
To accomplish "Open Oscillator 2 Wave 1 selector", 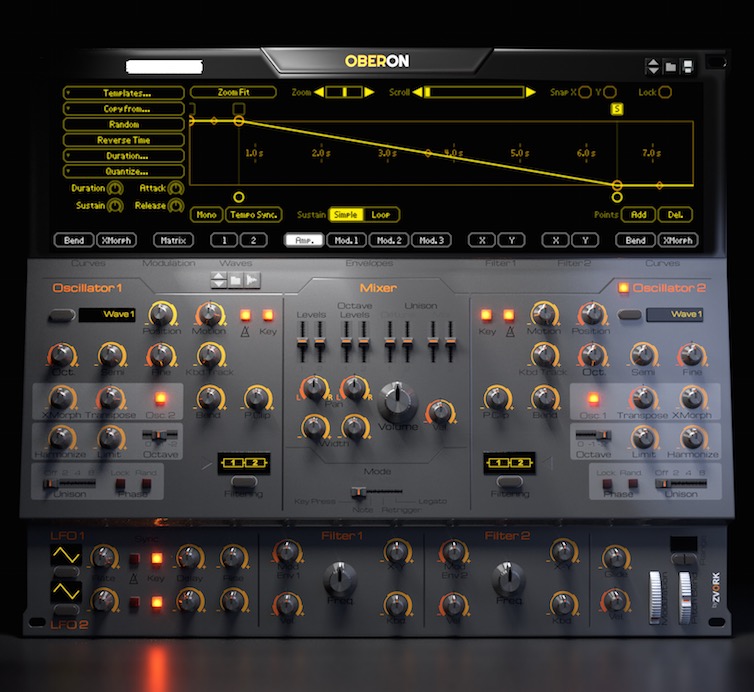I will click(x=675, y=315).
